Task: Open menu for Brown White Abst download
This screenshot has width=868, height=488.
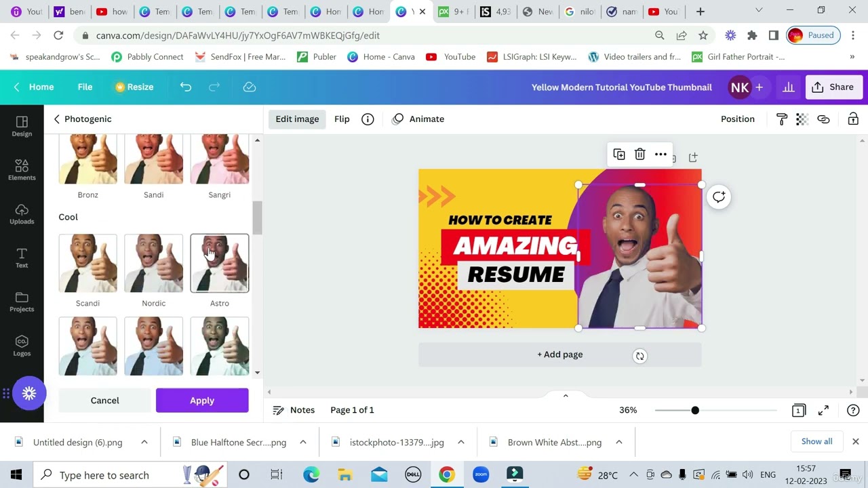Action: tap(618, 442)
